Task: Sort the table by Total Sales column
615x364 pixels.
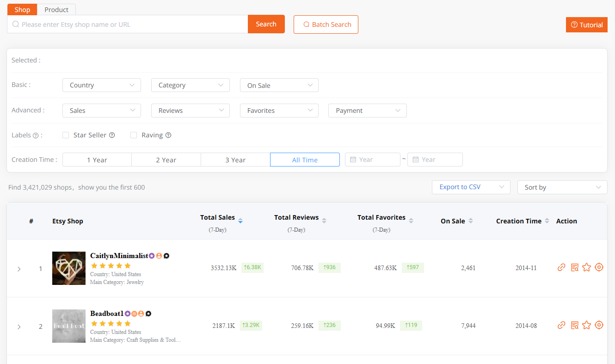Action: pyautogui.click(x=240, y=221)
